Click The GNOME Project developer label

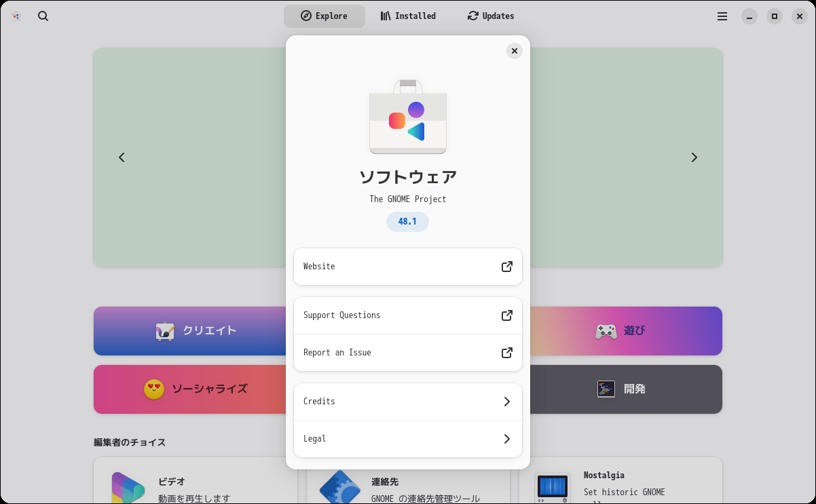(x=408, y=199)
